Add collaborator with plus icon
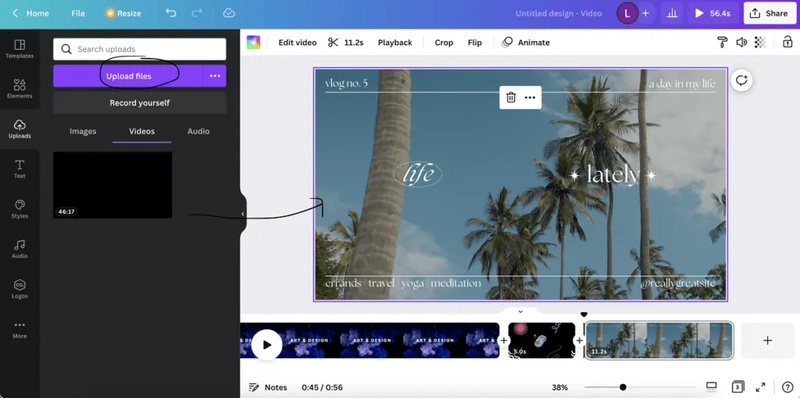Viewport: 800px width, 398px height. [x=645, y=13]
